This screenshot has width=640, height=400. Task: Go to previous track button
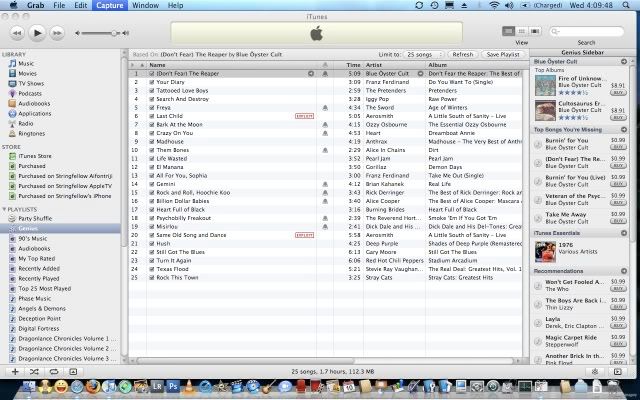coord(15,32)
